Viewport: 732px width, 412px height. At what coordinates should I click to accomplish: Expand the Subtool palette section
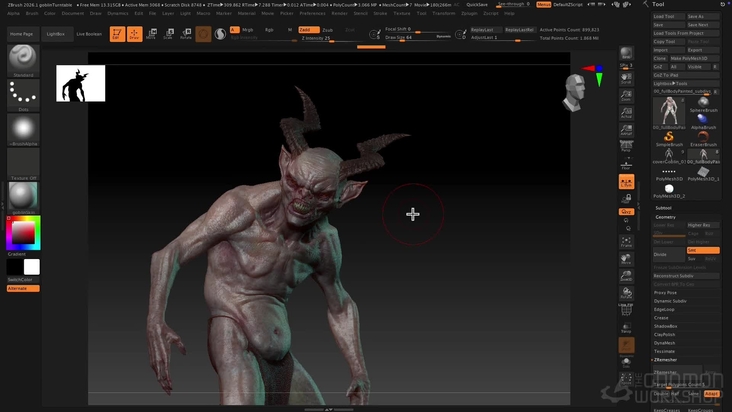[663, 208]
